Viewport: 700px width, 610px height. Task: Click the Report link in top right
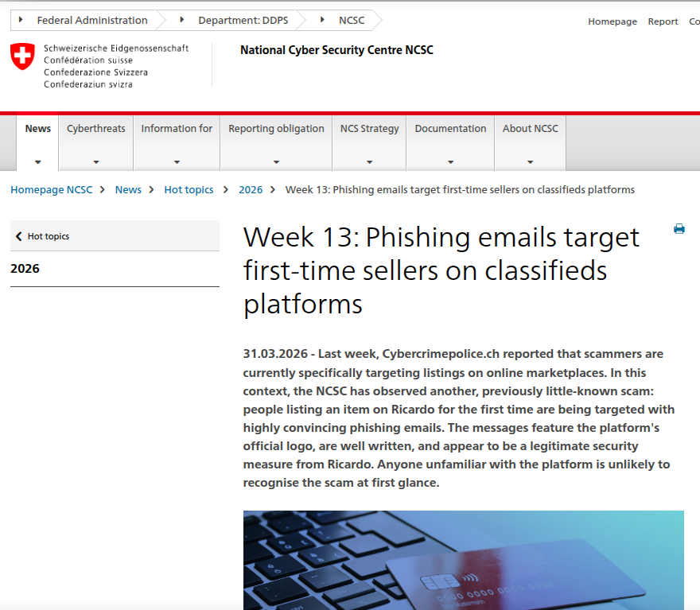[663, 21]
